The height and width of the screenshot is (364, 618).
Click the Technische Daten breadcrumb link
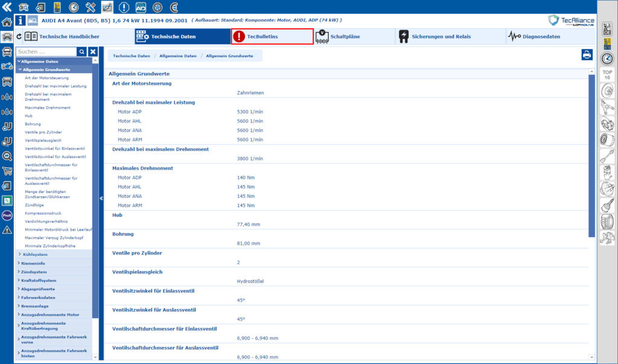coord(131,56)
